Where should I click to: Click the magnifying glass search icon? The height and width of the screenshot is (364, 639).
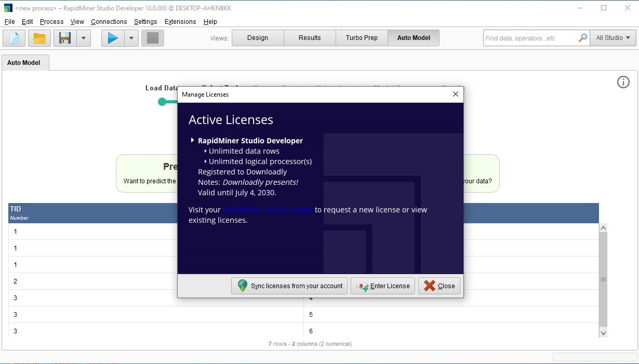pos(583,38)
